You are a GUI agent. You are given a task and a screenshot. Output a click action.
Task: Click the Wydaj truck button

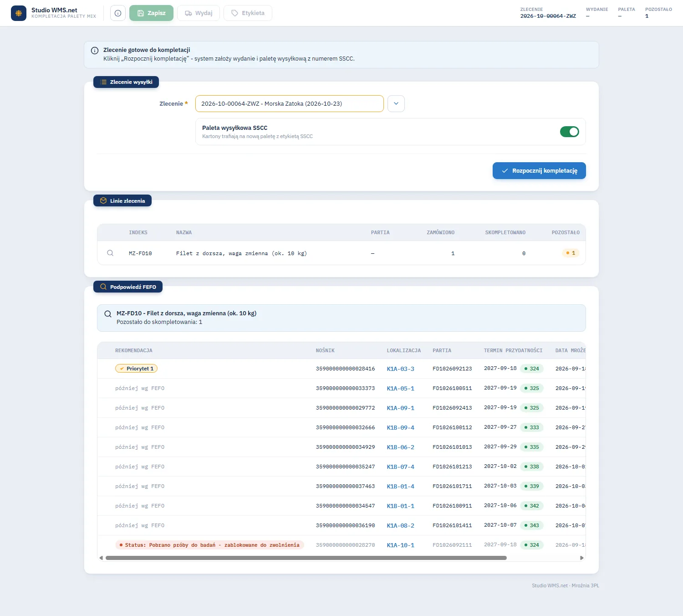pyautogui.click(x=199, y=13)
